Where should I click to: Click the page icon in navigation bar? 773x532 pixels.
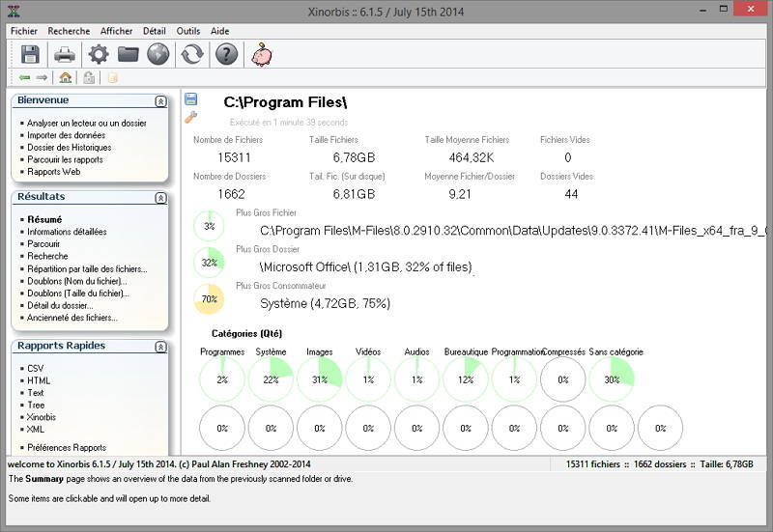pos(112,77)
